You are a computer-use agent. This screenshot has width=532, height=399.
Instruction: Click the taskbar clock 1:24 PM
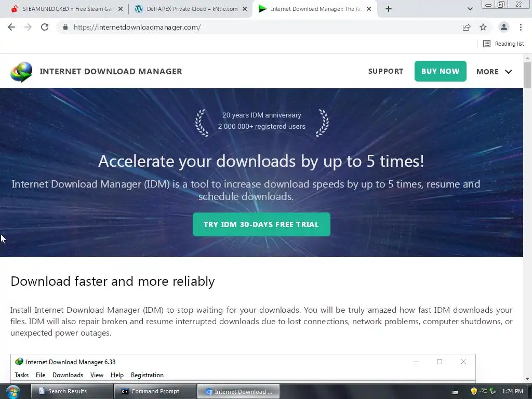pos(513,391)
